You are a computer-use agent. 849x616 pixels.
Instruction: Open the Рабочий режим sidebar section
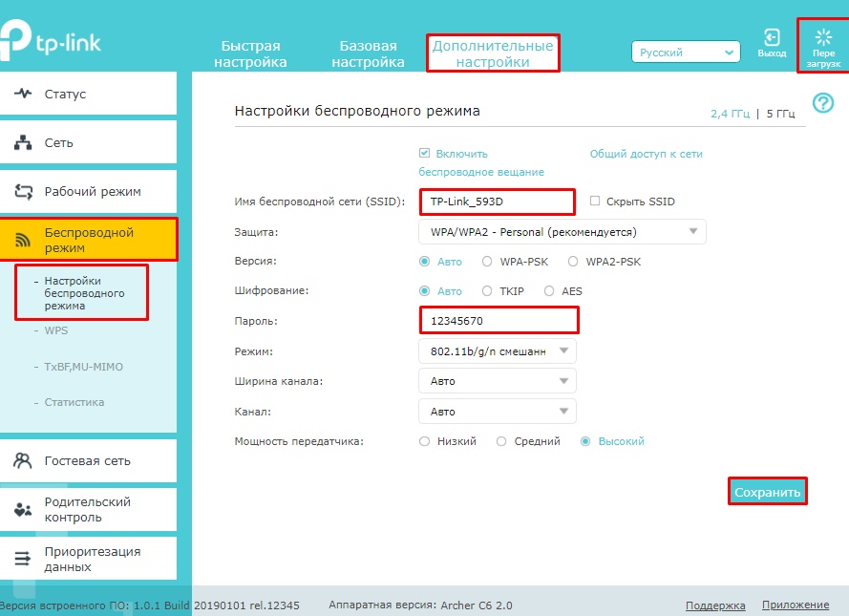coord(88,191)
